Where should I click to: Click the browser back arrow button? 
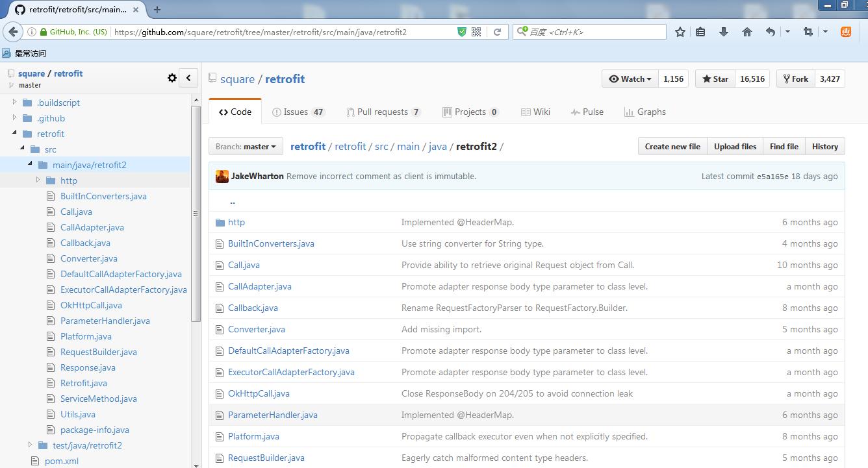(13, 32)
